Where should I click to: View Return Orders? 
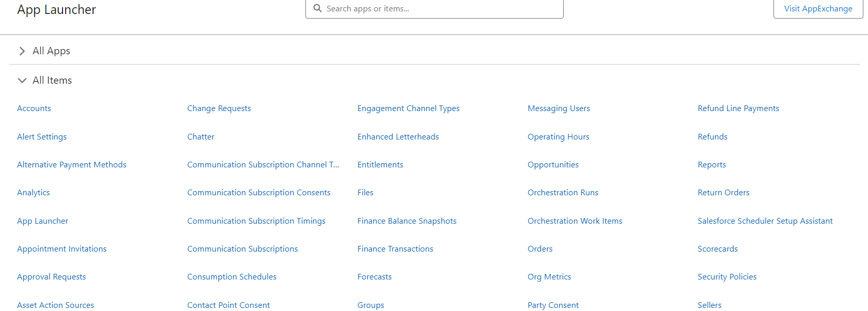(723, 193)
